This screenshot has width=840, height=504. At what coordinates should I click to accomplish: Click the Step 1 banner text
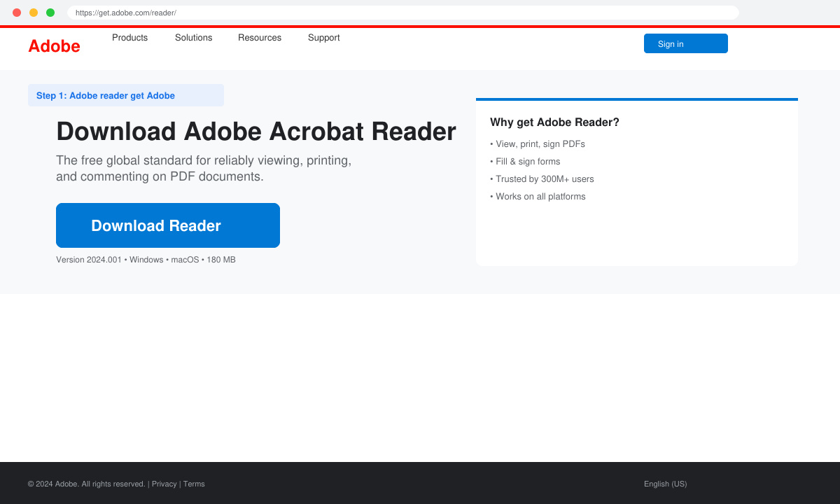click(106, 95)
